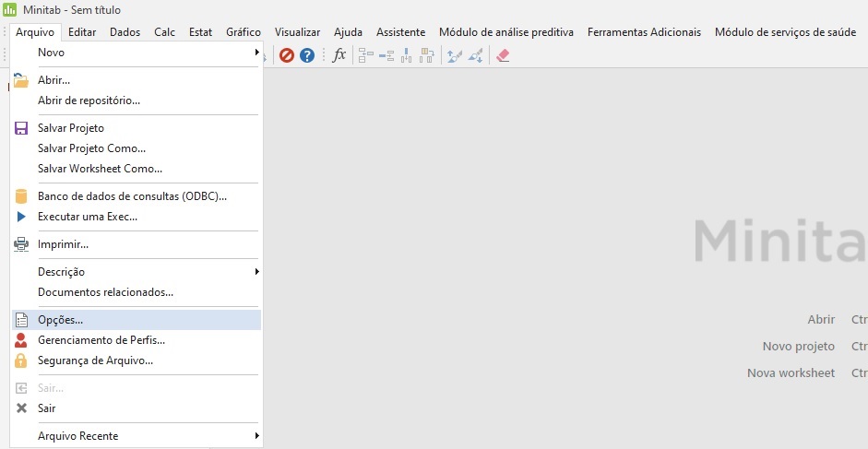The image size is (868, 449).
Task: Expand the Descrição submenu arrow
Action: 256,271
